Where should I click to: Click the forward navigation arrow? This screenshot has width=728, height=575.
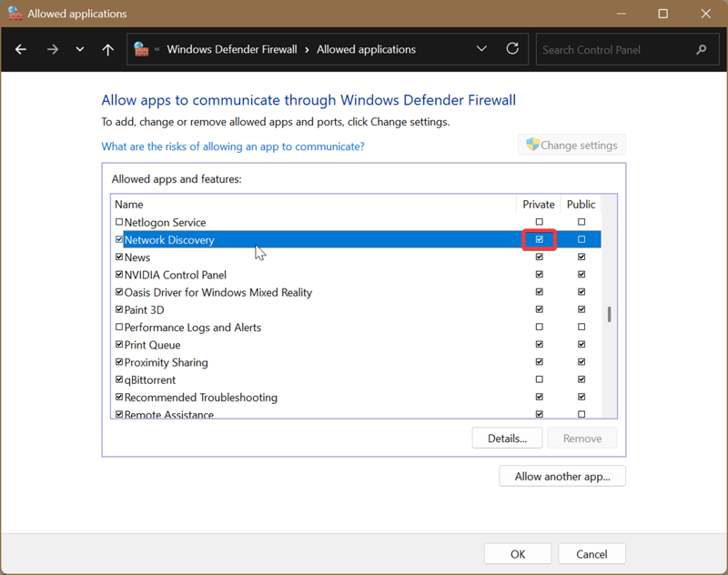[53, 49]
